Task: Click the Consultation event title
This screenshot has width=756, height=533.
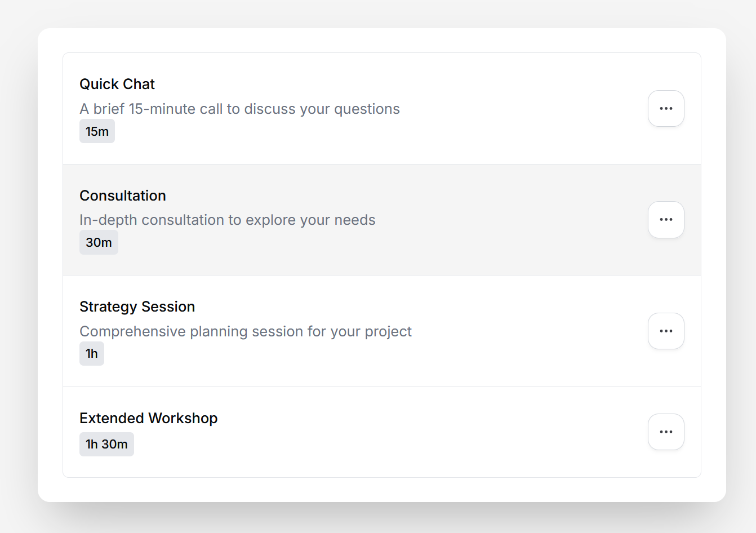Action: 123,196
